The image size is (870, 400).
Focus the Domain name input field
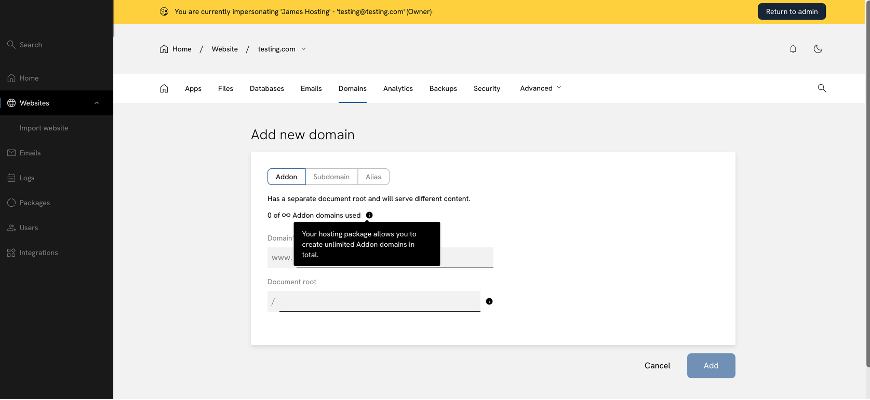click(x=394, y=257)
